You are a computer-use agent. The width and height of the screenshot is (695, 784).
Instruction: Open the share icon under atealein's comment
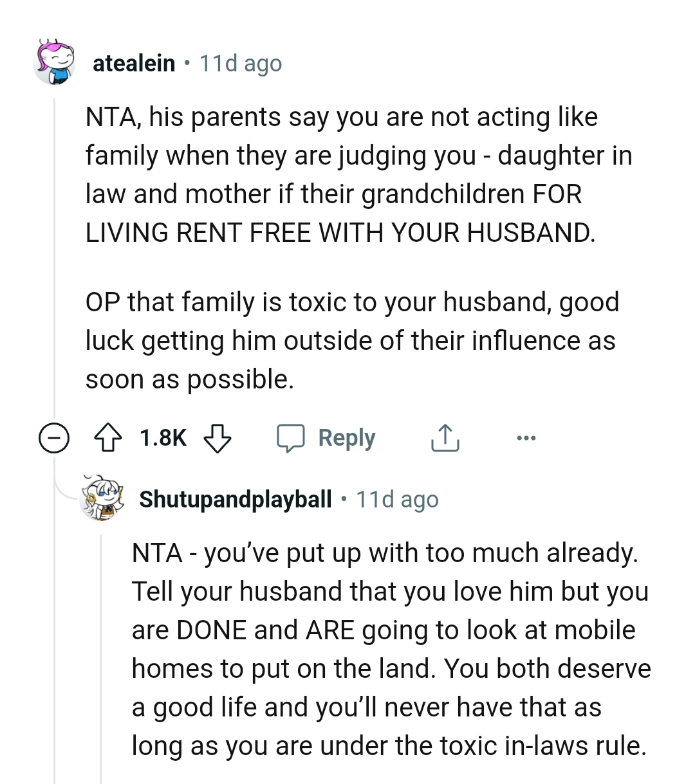point(445,438)
